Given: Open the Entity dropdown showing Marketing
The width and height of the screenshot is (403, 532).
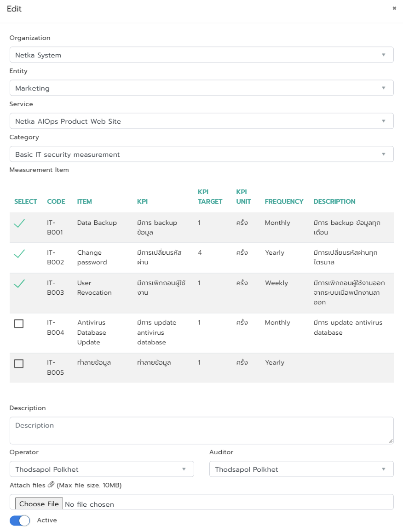Looking at the screenshot, I should click(201, 87).
